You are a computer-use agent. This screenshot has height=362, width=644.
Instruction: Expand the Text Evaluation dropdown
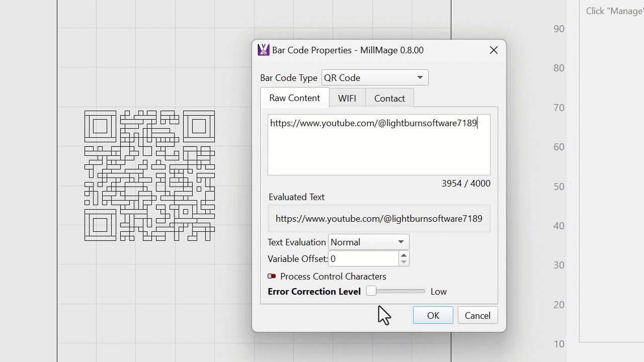pos(368,242)
